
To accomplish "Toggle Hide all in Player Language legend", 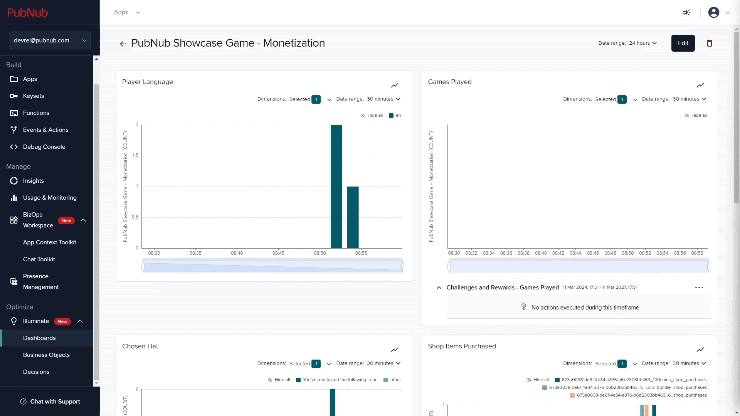I will point(372,116).
